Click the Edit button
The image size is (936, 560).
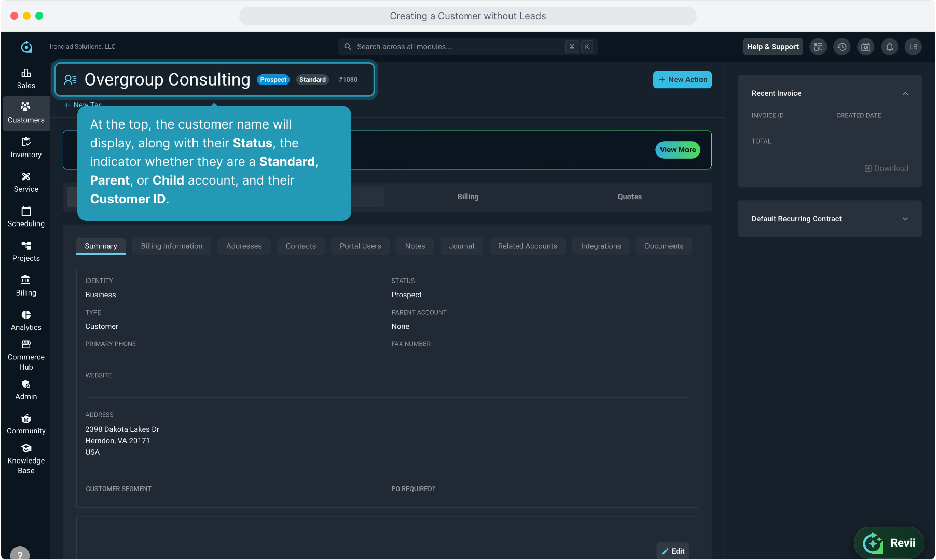(673, 551)
